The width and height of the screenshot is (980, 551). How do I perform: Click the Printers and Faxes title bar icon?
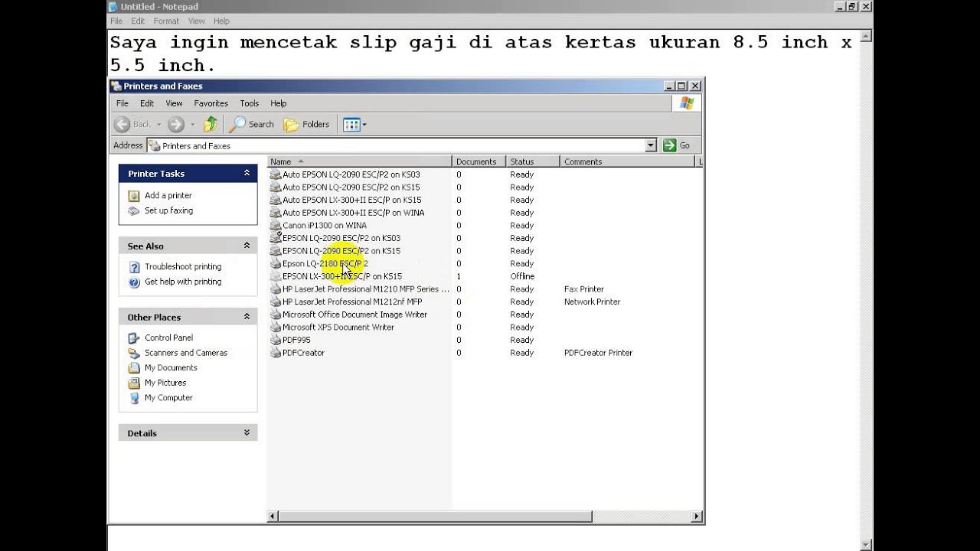point(116,86)
